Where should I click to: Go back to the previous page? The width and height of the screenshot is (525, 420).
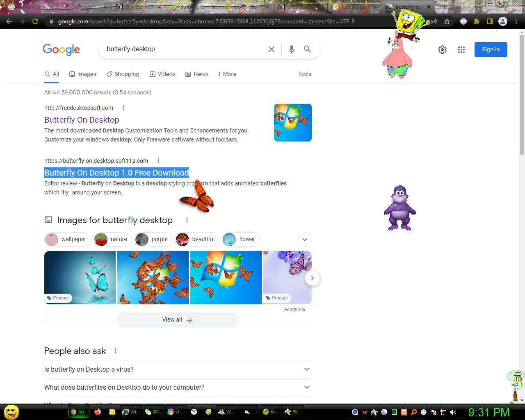coord(9,21)
